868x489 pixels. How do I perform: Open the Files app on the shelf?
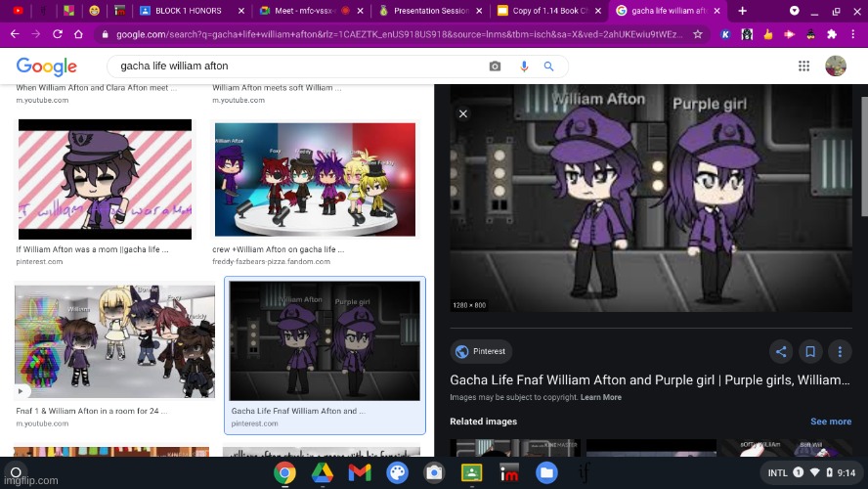click(x=546, y=473)
